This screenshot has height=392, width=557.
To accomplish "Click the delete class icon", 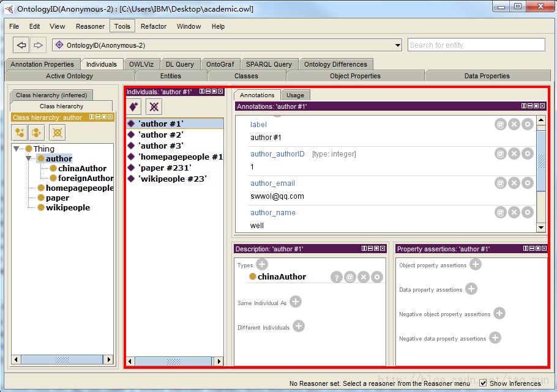I will (x=57, y=132).
